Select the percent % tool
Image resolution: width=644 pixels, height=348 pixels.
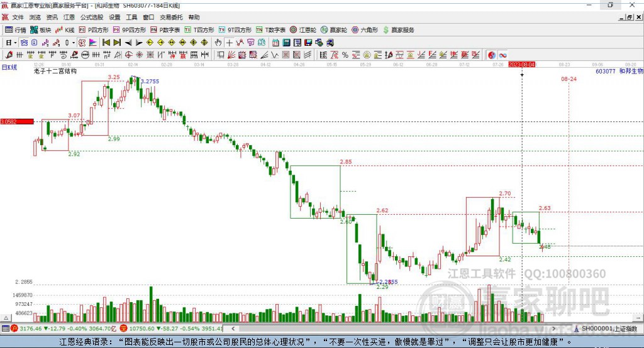345,55
